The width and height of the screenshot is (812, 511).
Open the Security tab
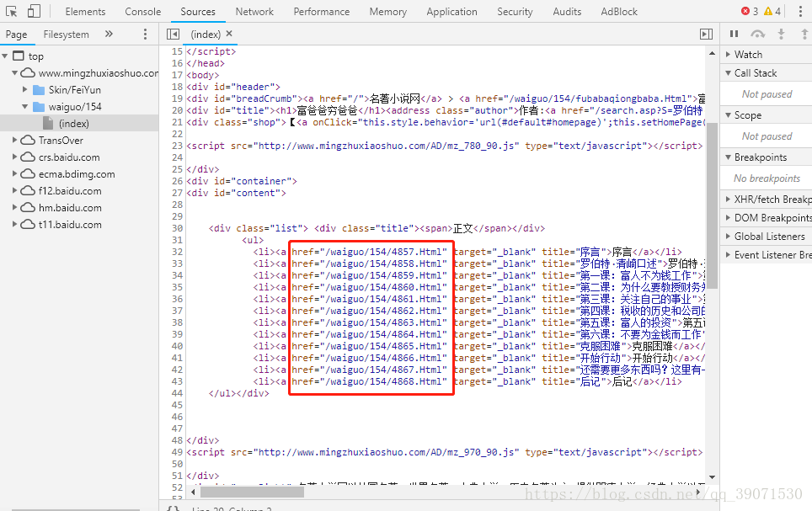pyautogui.click(x=515, y=12)
